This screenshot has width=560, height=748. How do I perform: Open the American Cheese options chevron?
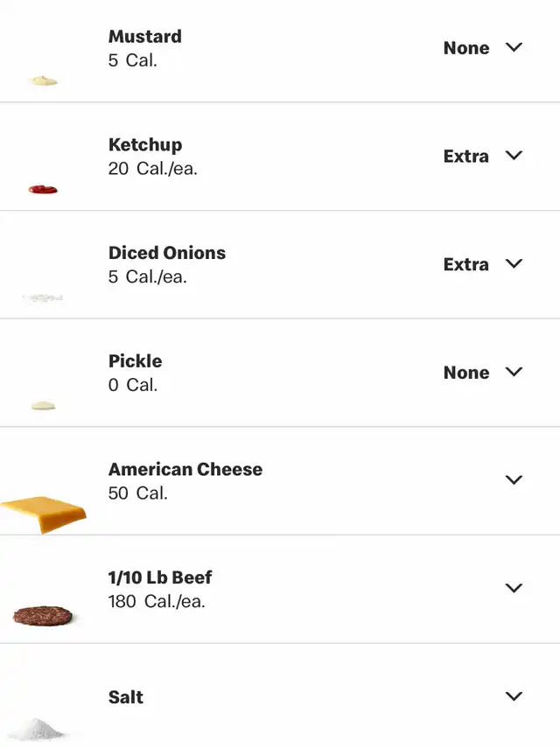(514, 480)
